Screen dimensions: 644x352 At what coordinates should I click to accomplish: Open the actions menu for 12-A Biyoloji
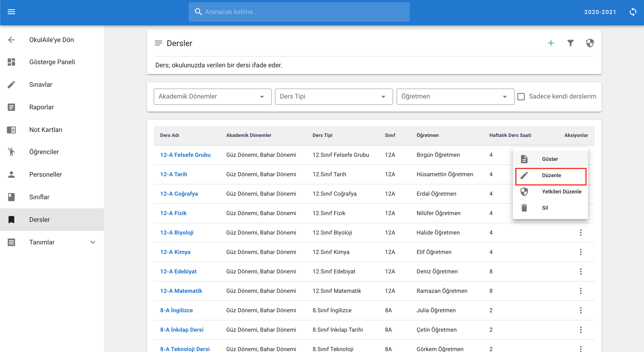(x=580, y=232)
